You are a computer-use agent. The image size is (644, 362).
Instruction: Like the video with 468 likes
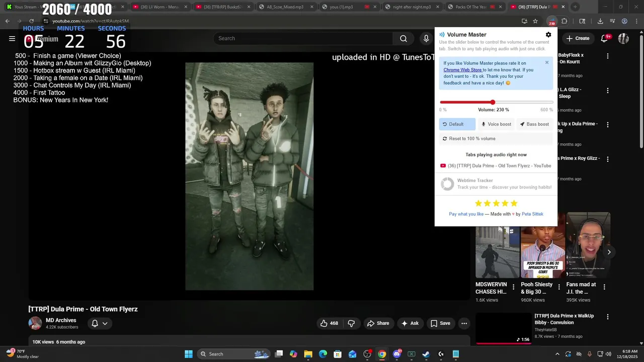click(330, 323)
